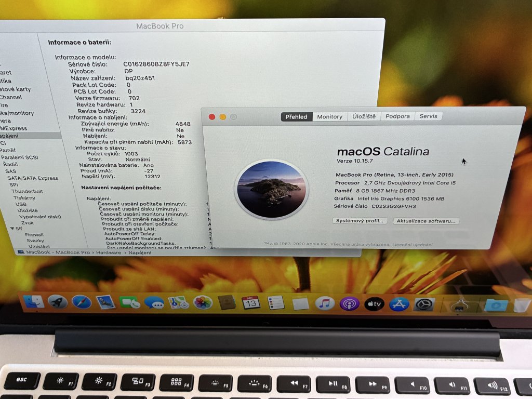532x399 pixels.
Task: Select Svazky under Síť
Action: [x=35, y=240]
